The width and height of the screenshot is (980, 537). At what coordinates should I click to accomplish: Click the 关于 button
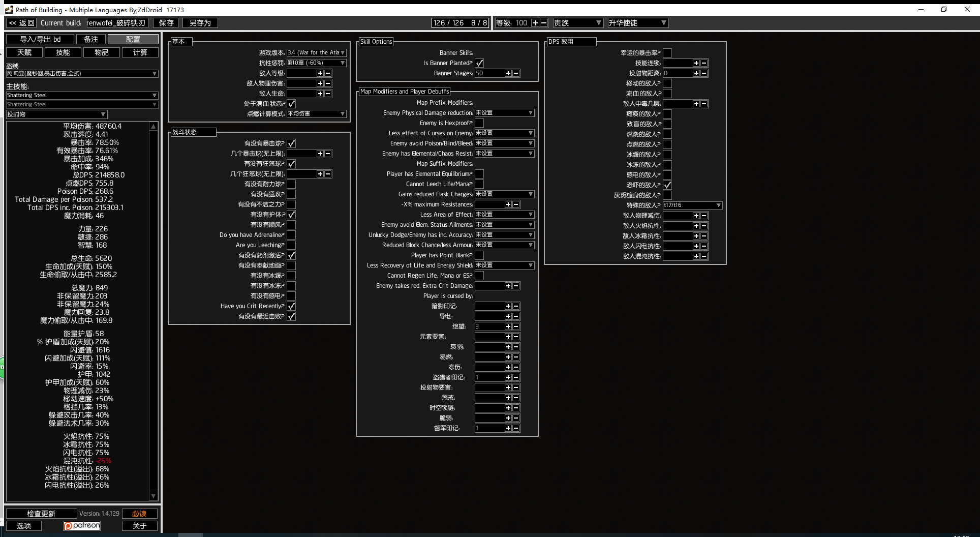click(x=139, y=526)
